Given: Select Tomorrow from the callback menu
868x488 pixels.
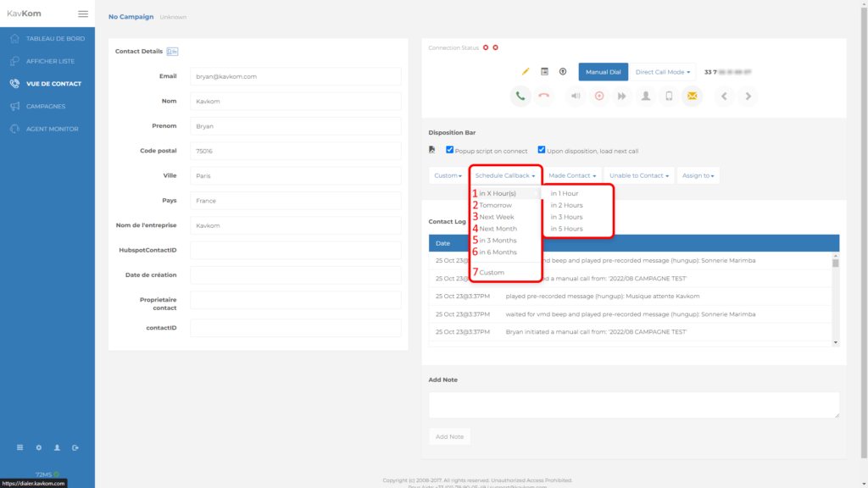Looking at the screenshot, I should click(x=496, y=205).
